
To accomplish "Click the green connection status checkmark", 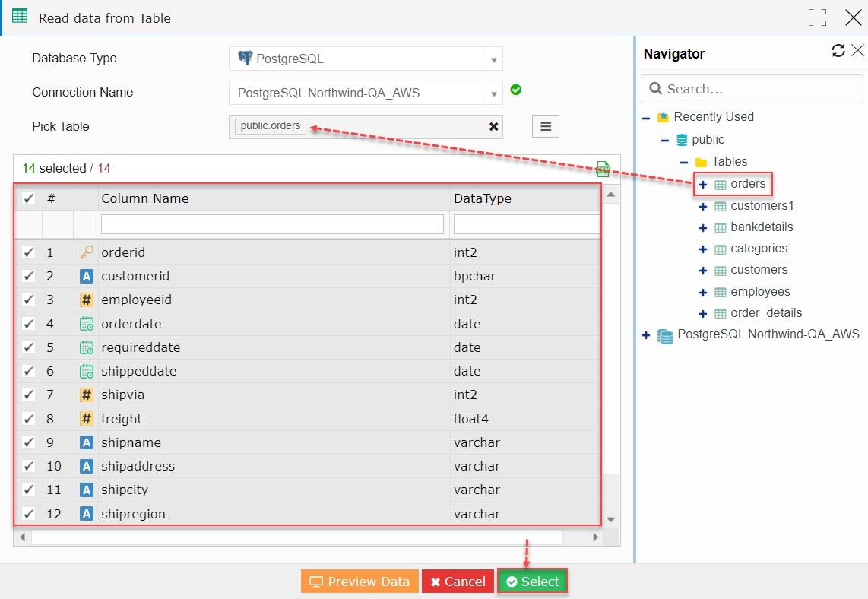I will [x=516, y=89].
